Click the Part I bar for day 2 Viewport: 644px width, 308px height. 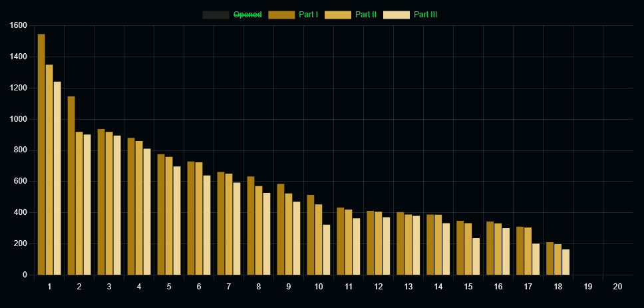point(71,186)
